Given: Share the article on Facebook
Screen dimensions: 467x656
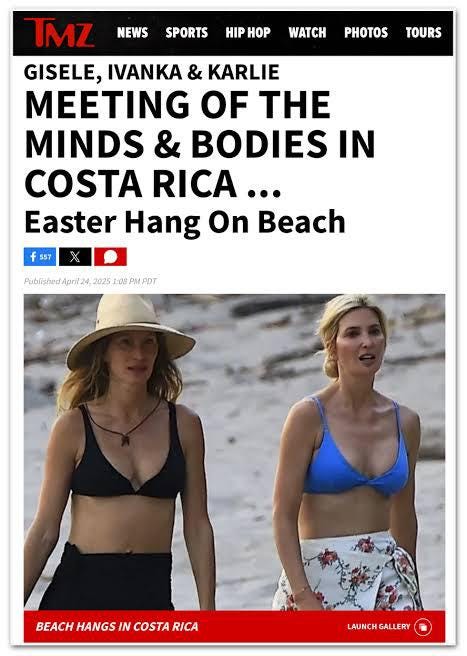Looking at the screenshot, I should tap(40, 256).
